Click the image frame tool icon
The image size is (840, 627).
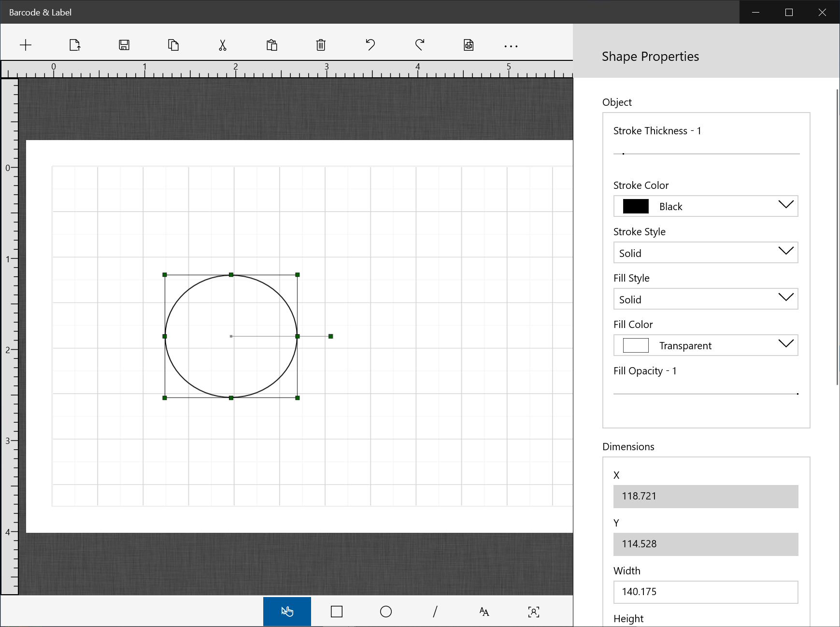[x=534, y=612]
